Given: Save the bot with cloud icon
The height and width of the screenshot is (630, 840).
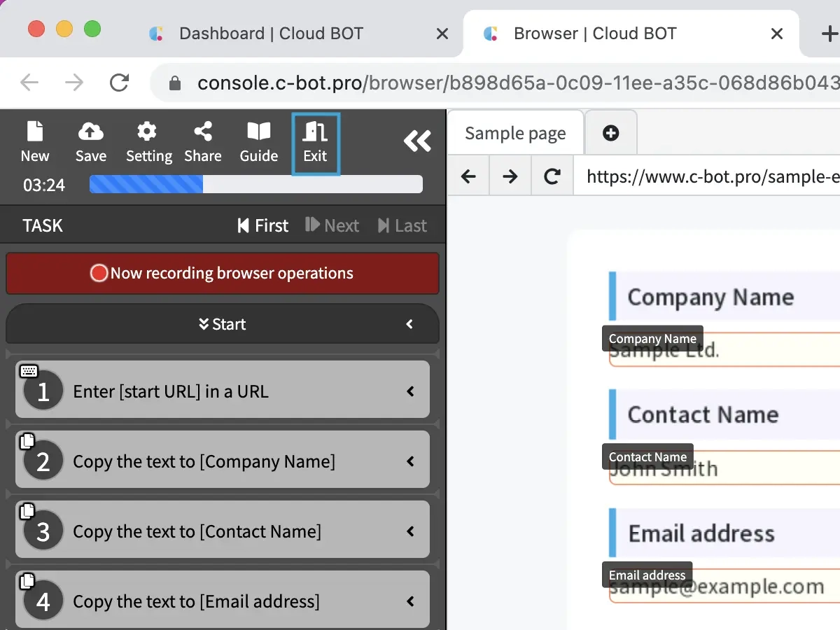Looking at the screenshot, I should pos(91,142).
